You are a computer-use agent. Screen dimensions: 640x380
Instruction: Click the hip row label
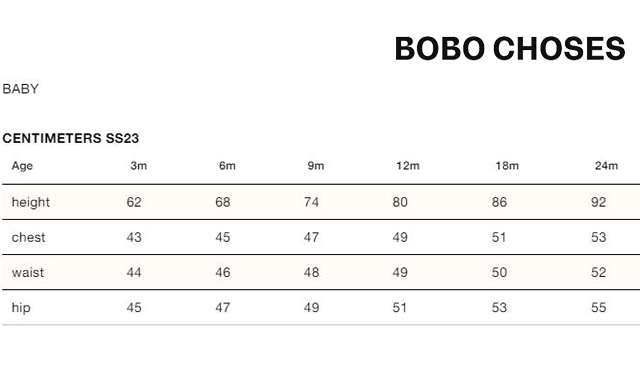(21, 308)
